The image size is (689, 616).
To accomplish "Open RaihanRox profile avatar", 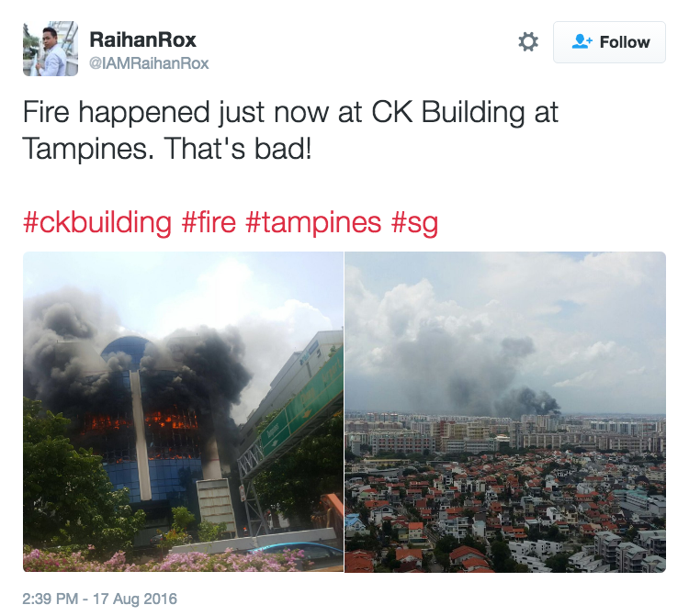I will coord(51,49).
